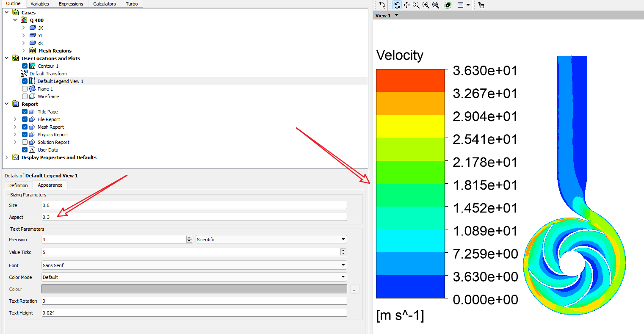Image resolution: width=644 pixels, height=334 pixels.
Task: Click the Fit View magnifier icon
Action: (436, 5)
